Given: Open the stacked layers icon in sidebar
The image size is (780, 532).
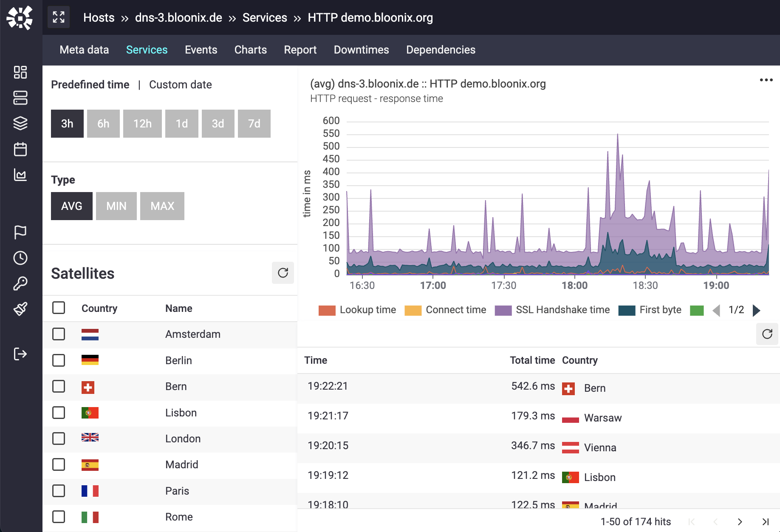Looking at the screenshot, I should 20,123.
